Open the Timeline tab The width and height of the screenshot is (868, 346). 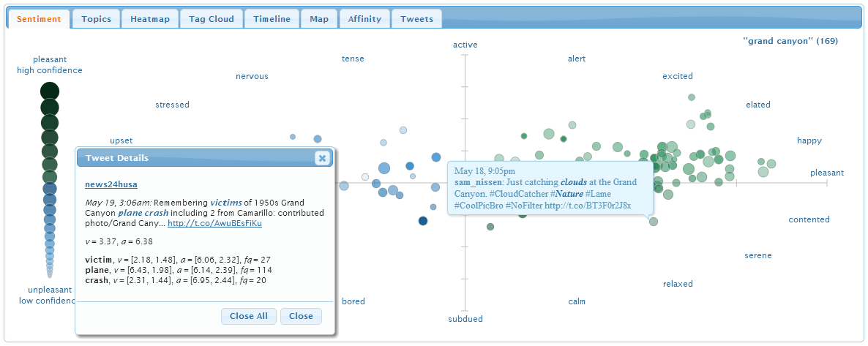point(272,19)
